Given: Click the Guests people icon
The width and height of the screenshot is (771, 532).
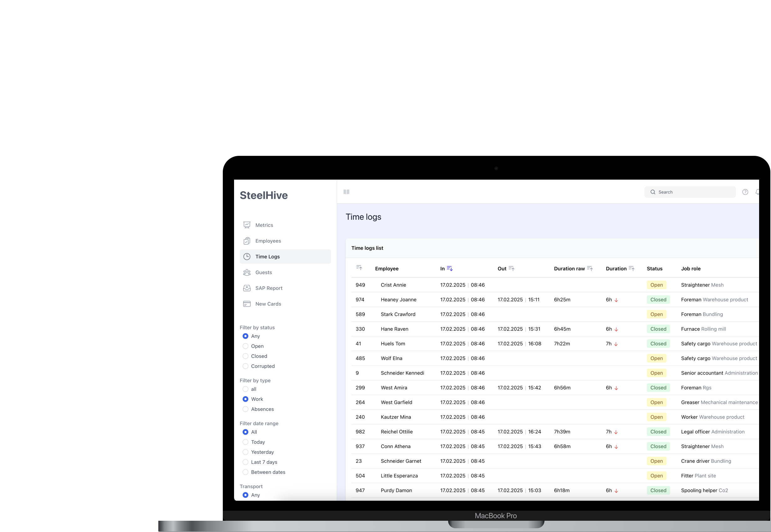Looking at the screenshot, I should (247, 272).
